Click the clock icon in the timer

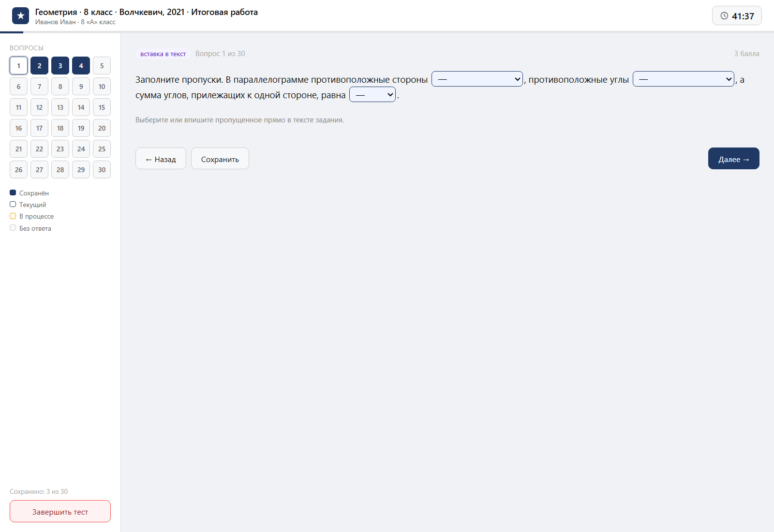[724, 16]
